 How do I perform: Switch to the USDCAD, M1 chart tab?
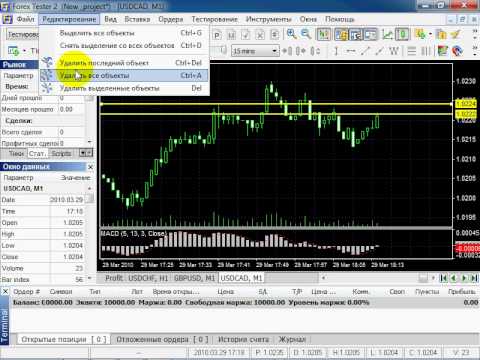tap(241, 278)
